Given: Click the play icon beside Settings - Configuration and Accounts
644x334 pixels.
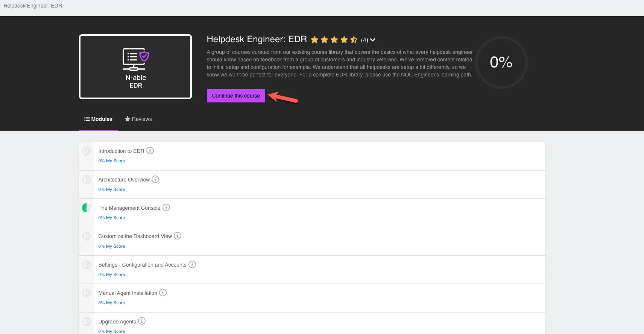Looking at the screenshot, I should (87, 265).
